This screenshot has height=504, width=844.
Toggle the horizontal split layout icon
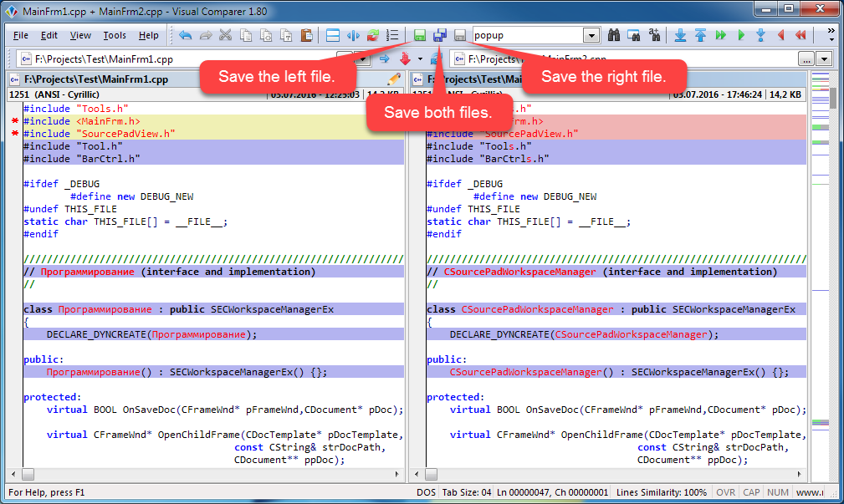(x=332, y=36)
